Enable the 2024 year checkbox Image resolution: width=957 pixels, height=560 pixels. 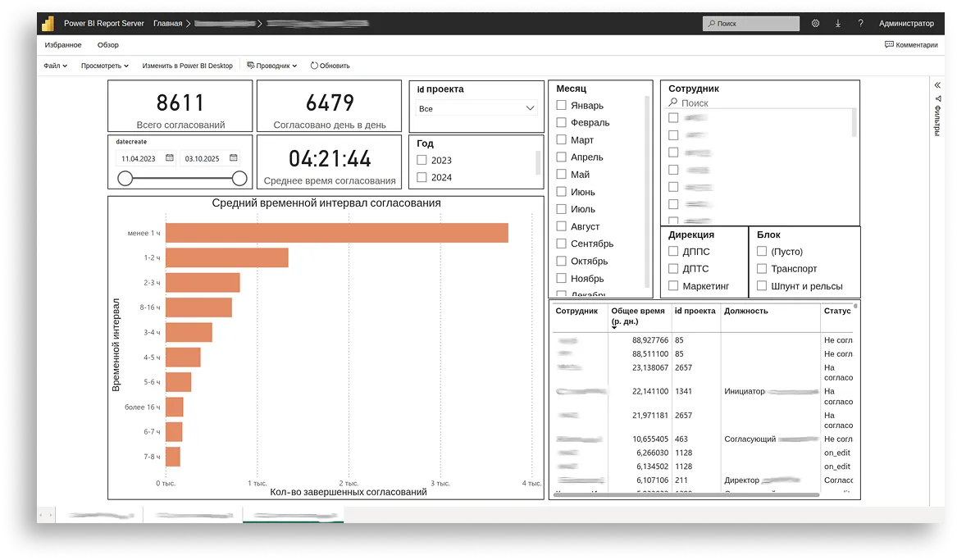tap(422, 177)
